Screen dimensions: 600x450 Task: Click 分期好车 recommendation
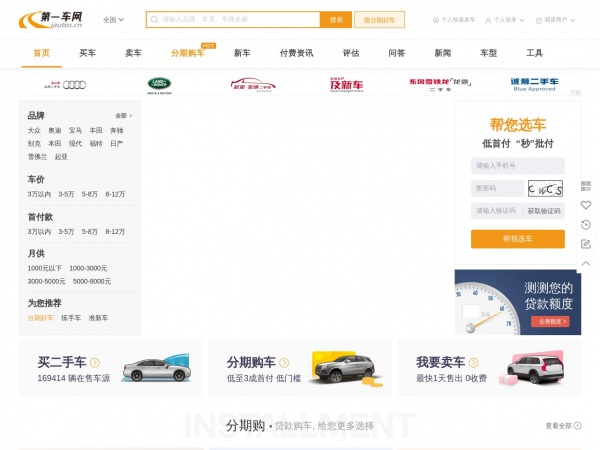pyautogui.click(x=41, y=318)
